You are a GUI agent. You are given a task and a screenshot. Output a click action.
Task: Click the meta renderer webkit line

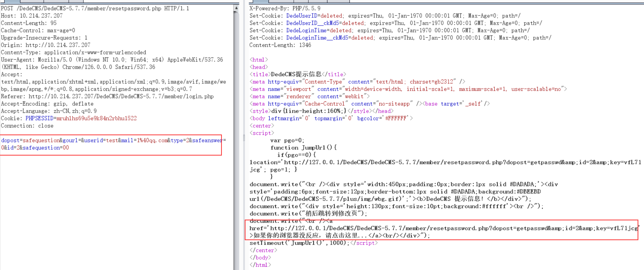(x=310, y=96)
